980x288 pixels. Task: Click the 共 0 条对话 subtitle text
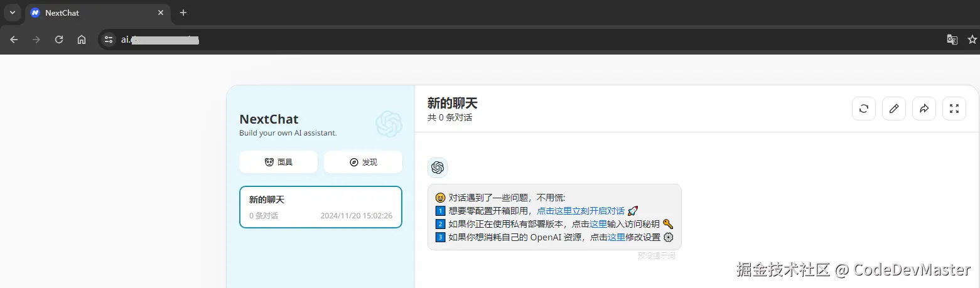point(450,117)
